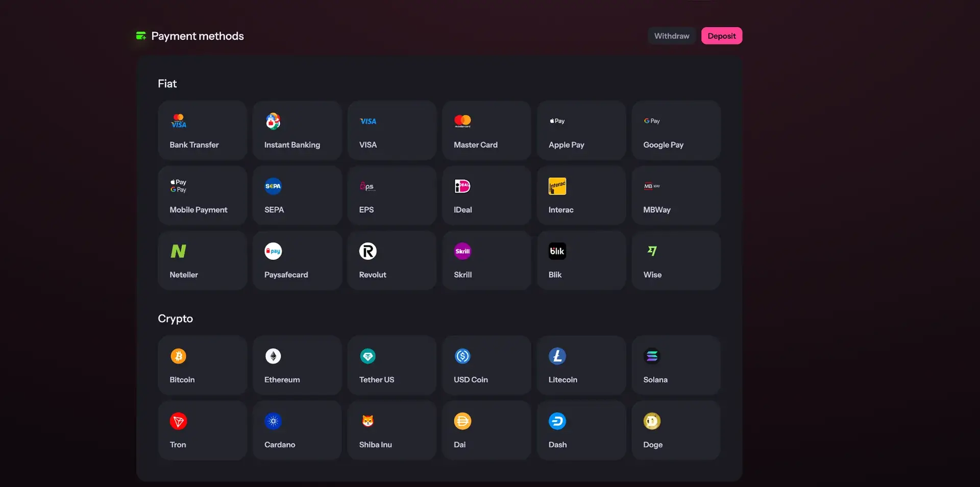The image size is (980, 487).
Task: Select the Revolut label text
Action: (373, 274)
